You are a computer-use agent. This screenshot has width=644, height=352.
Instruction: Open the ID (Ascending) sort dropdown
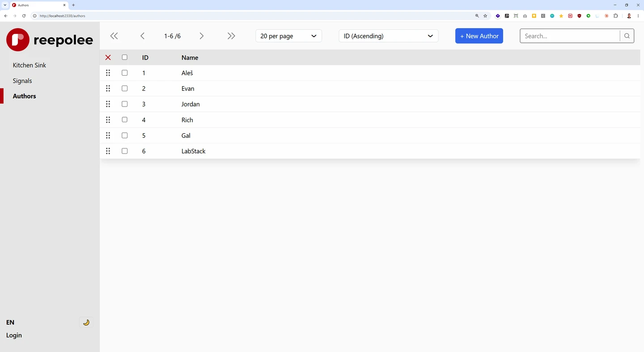[388, 36]
